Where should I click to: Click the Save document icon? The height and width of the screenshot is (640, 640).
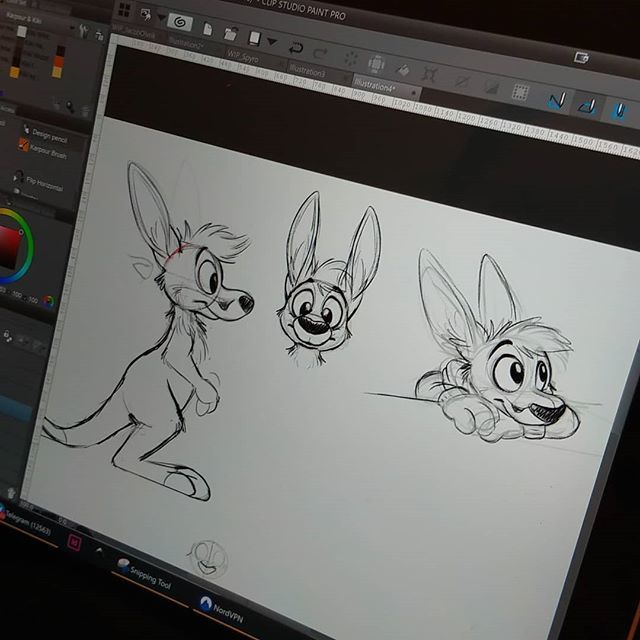pos(254,38)
